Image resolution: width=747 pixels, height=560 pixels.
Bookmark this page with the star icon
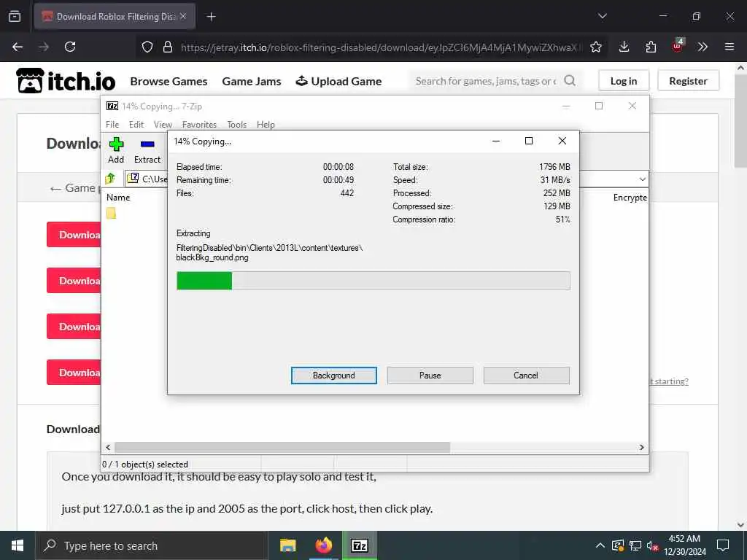click(x=596, y=47)
